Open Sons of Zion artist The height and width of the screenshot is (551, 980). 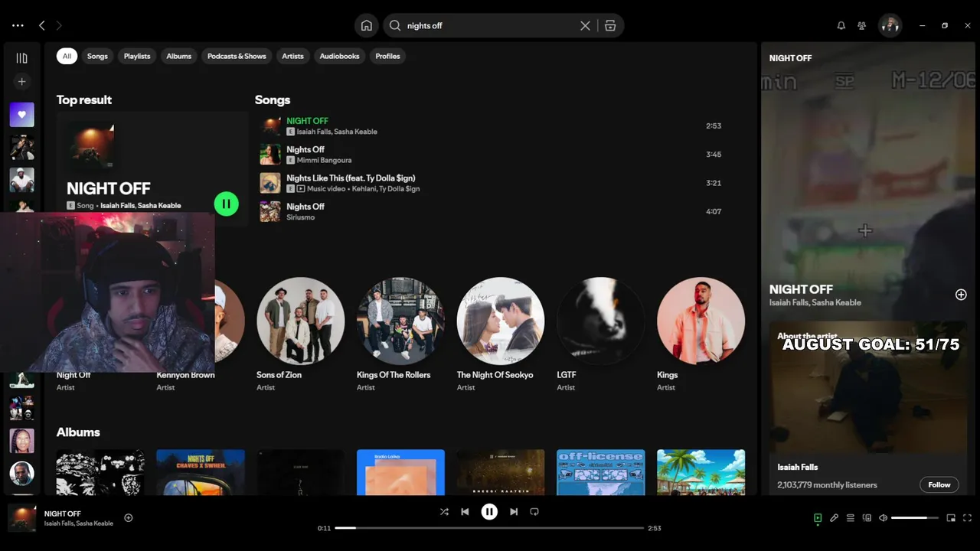(x=300, y=321)
